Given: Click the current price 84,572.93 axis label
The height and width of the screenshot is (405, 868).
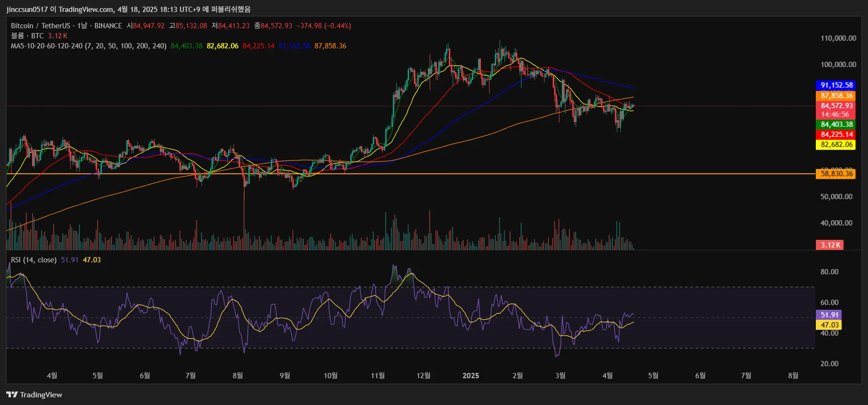Looking at the screenshot, I should (x=836, y=106).
